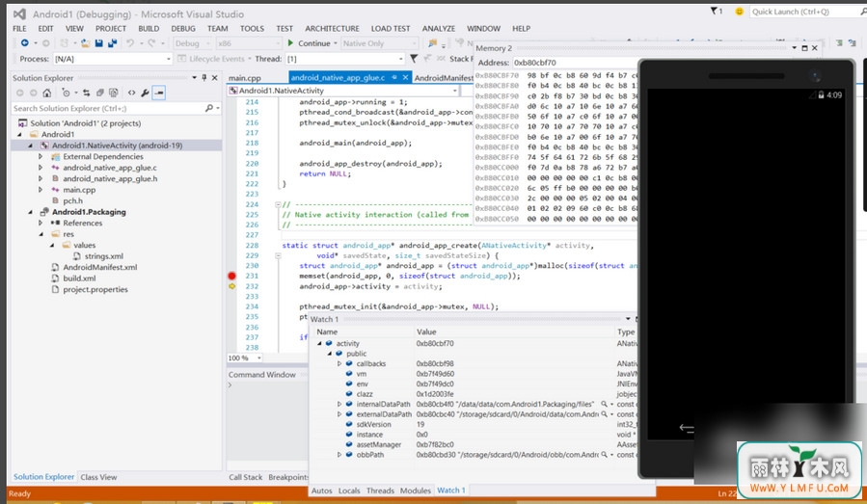Expand the External Dependencies node

[41, 156]
